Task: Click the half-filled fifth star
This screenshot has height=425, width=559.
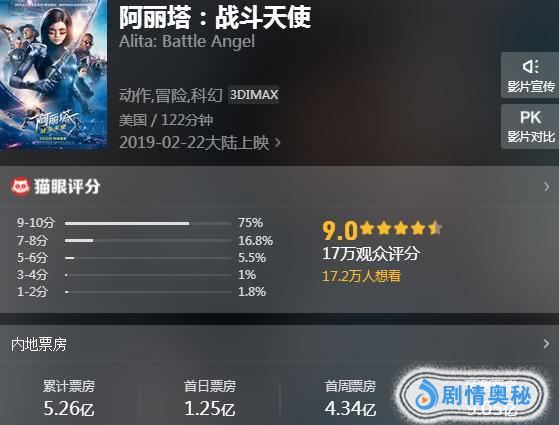Action: [x=435, y=228]
